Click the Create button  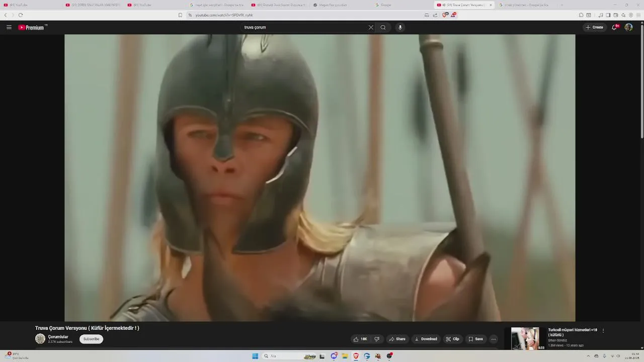[594, 27]
